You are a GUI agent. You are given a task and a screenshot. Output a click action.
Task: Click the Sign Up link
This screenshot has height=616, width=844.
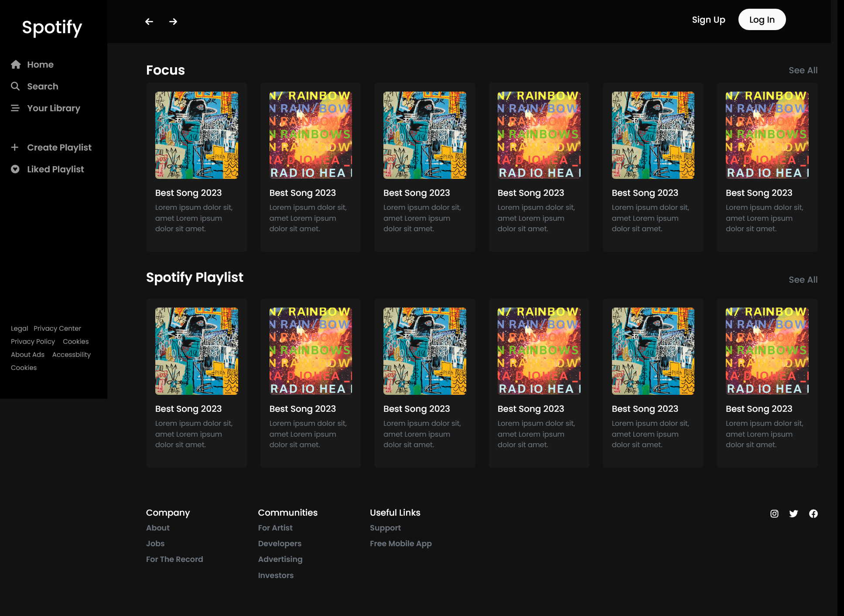tap(708, 20)
